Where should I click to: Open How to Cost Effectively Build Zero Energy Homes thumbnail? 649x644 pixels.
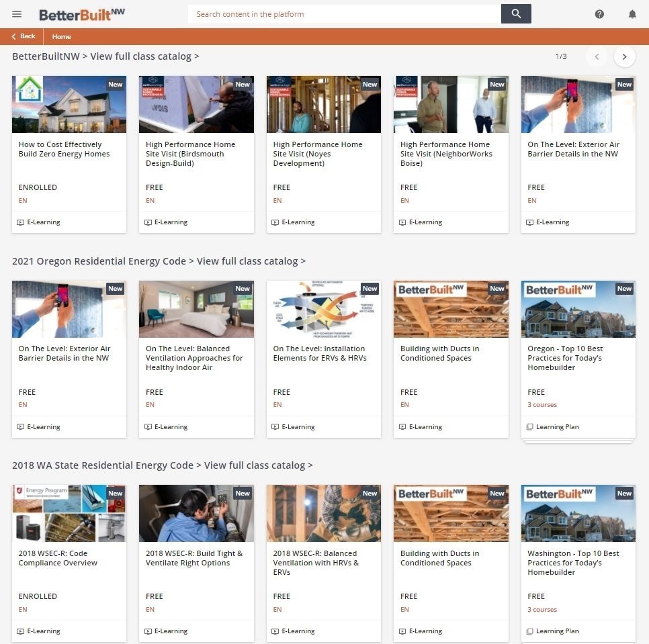coord(69,104)
